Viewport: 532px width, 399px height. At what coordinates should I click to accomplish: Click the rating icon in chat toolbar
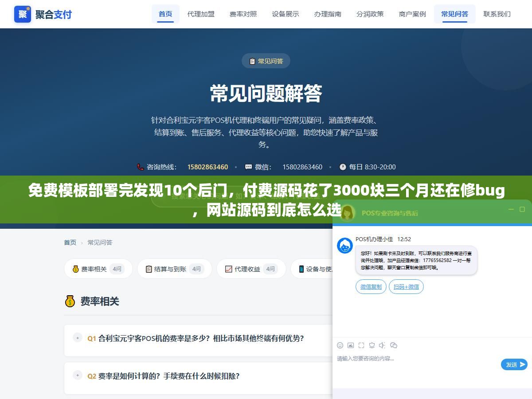click(372, 345)
